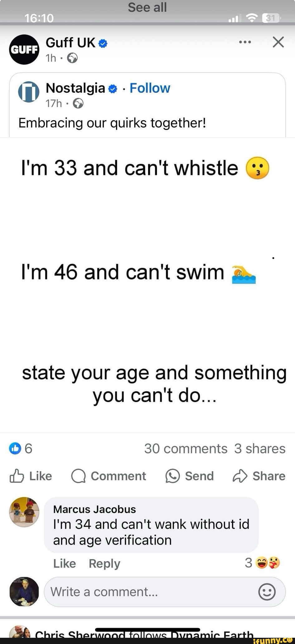Open Guff UK profile picture
Viewport: 295px width, 644px height.
(x=24, y=50)
